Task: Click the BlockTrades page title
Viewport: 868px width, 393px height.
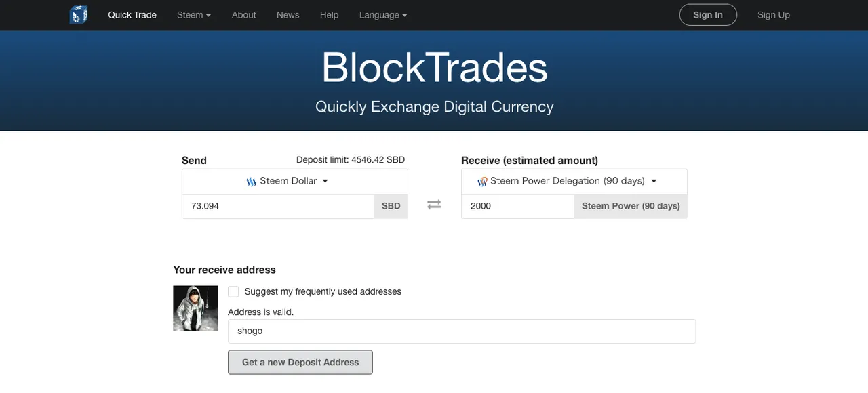Action: [x=435, y=67]
